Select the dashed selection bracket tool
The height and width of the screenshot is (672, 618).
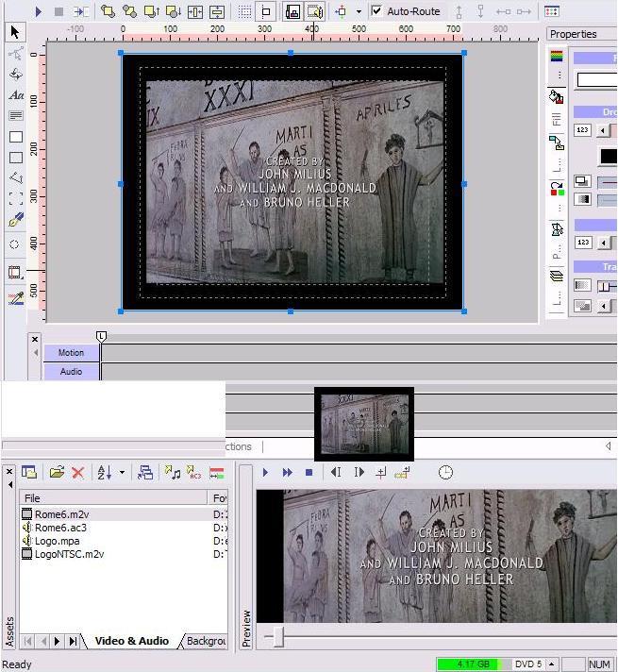tap(16, 198)
